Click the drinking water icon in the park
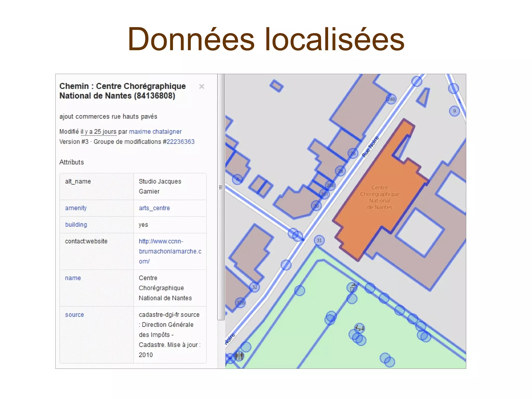532x399 pixels. [x=353, y=288]
